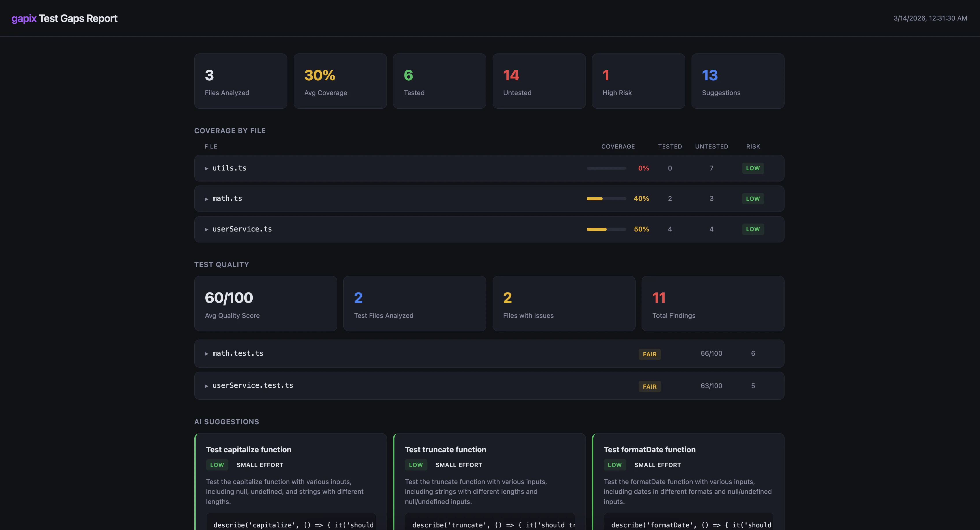Select the High Risk summary card

pyautogui.click(x=638, y=81)
